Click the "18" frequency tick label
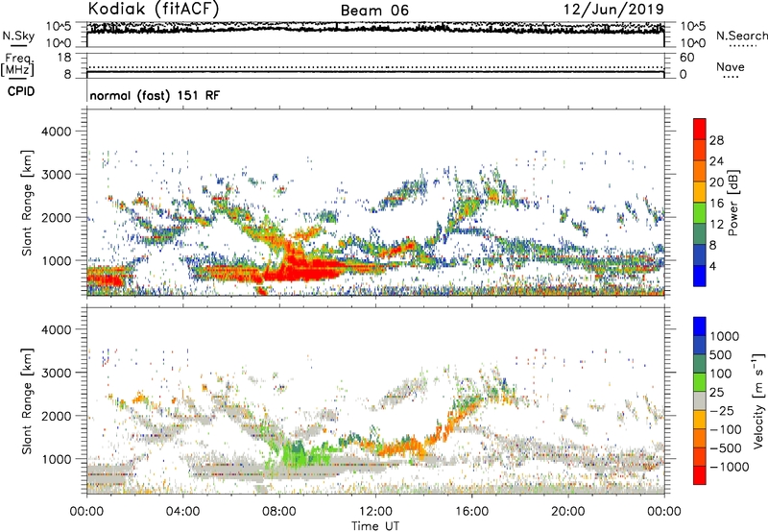The height and width of the screenshot is (532, 768). [64, 58]
